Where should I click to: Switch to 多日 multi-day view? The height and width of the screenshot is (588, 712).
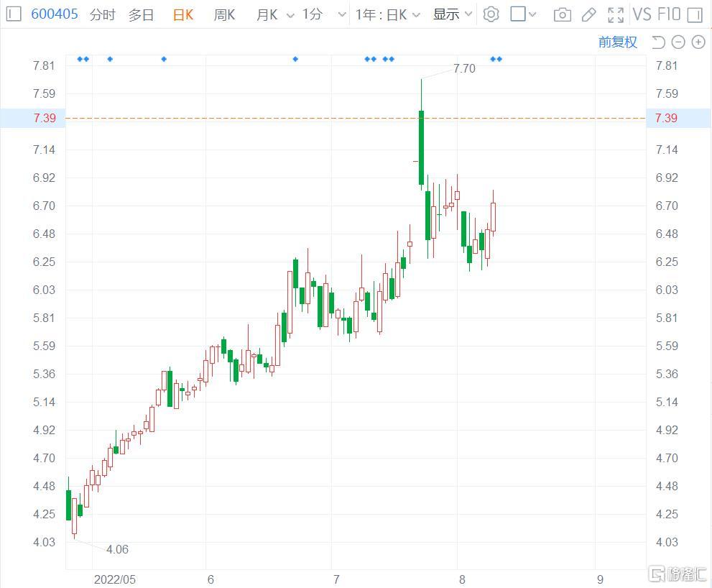point(142,15)
